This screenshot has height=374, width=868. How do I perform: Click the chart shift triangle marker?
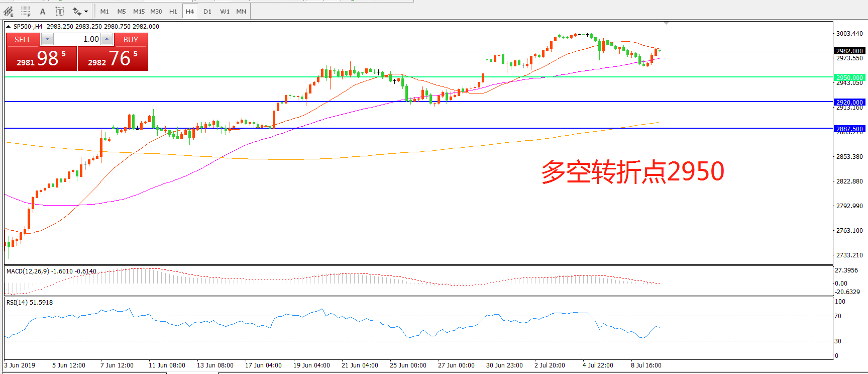(x=666, y=23)
